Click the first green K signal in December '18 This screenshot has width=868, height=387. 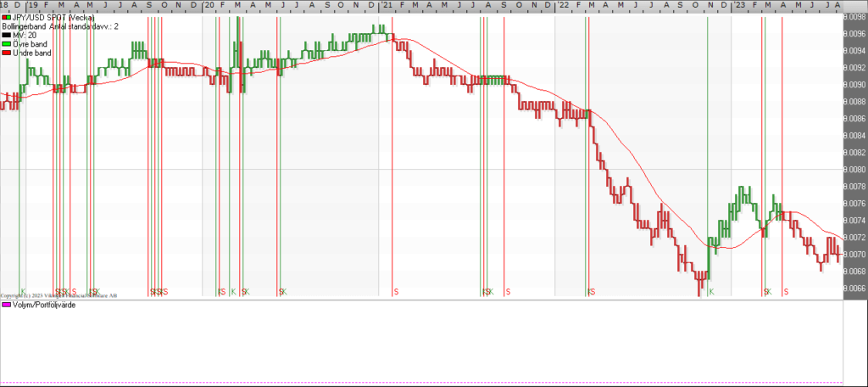coord(23,292)
